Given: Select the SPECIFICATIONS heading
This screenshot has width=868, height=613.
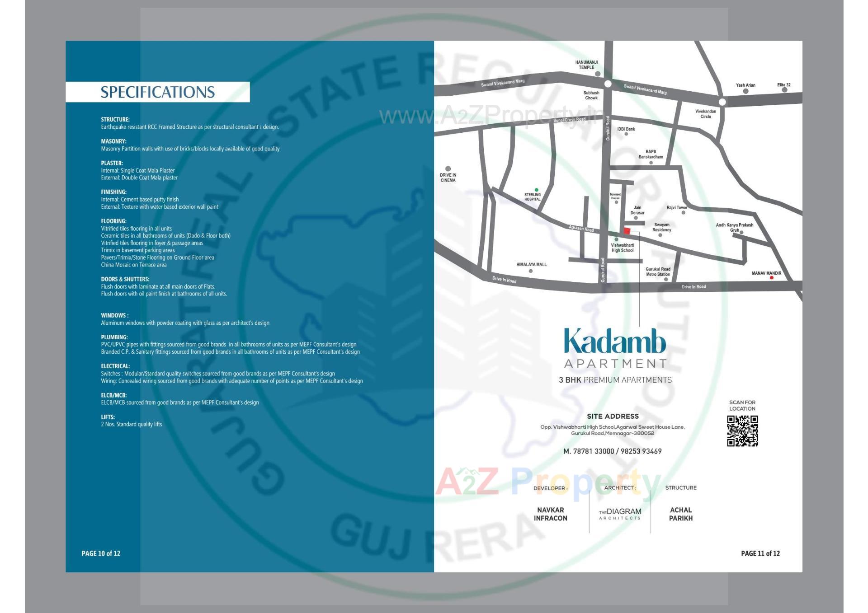Looking at the screenshot, I should tap(158, 92).
